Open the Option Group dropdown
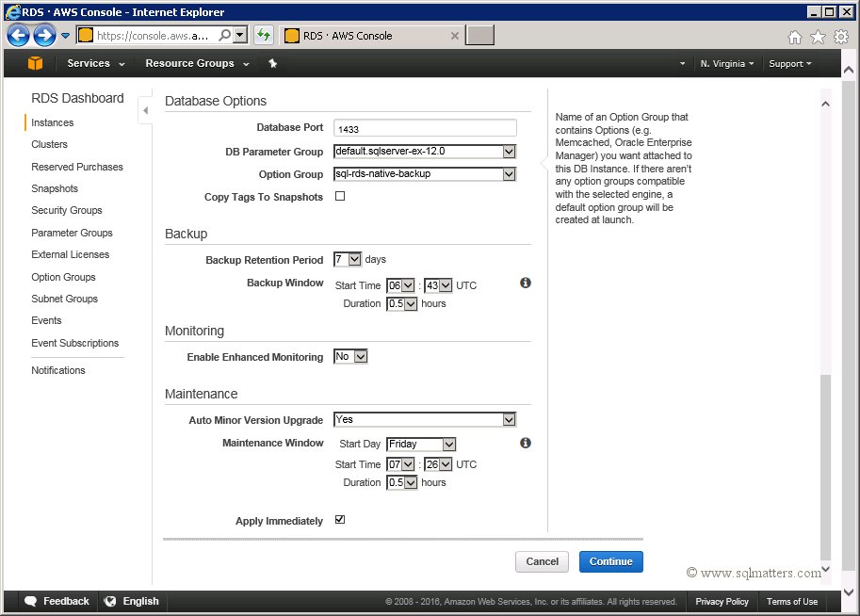 [x=425, y=174]
